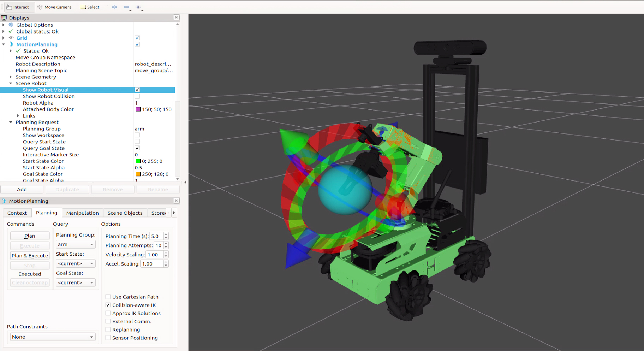This screenshot has height=351, width=644.
Task: Click Goal State Color orange swatch
Action: (x=138, y=174)
